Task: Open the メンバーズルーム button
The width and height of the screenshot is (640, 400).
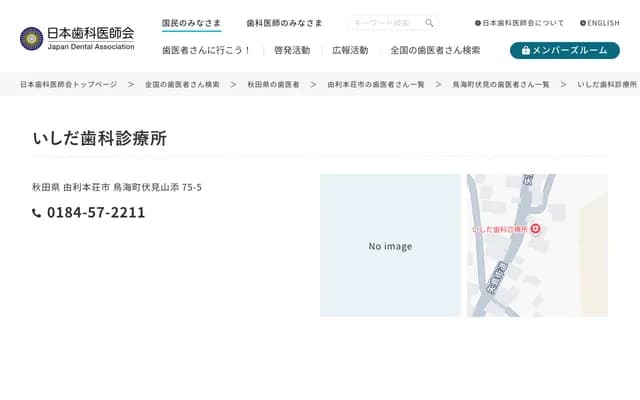Action: click(564, 50)
